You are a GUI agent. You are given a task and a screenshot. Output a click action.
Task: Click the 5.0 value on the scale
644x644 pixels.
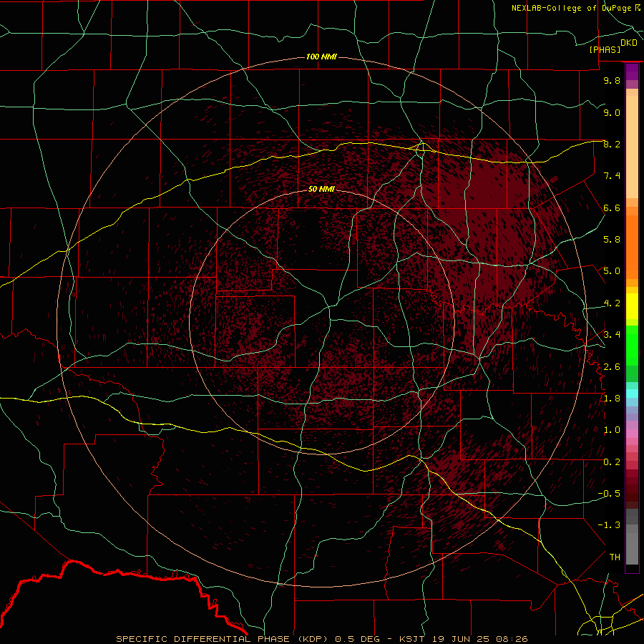(612, 271)
